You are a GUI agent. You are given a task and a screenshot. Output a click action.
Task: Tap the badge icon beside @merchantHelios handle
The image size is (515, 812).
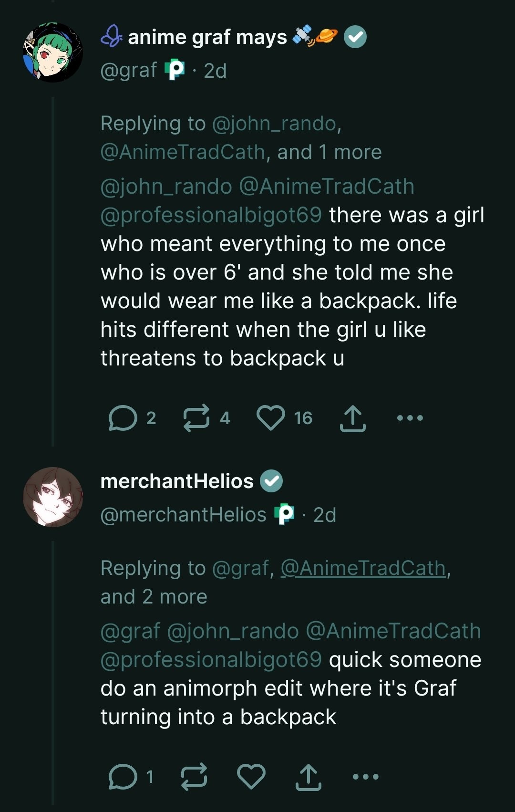[285, 514]
